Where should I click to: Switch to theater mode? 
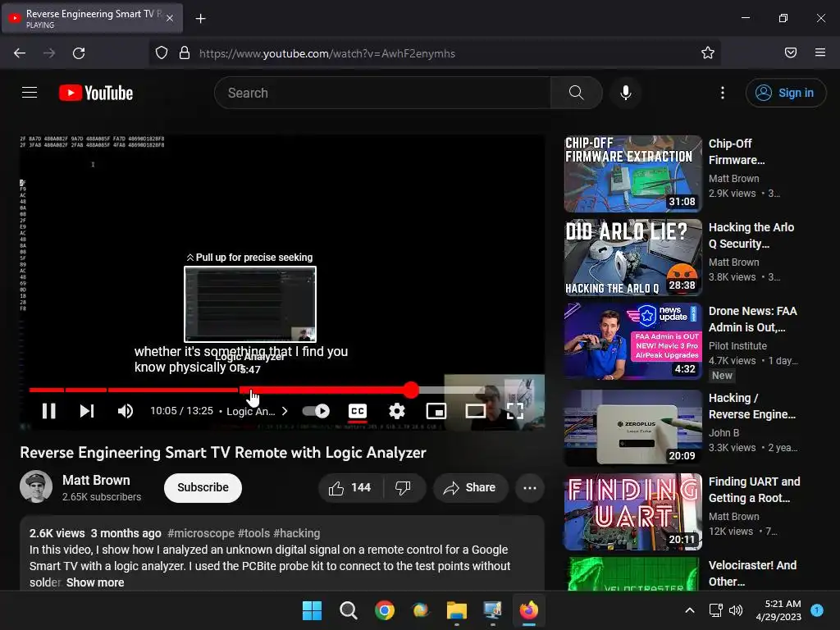click(x=475, y=411)
